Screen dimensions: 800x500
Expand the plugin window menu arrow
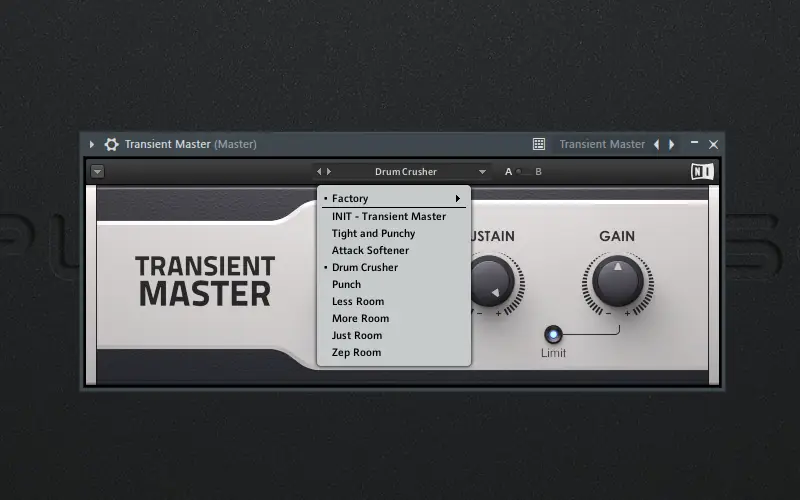click(92, 144)
